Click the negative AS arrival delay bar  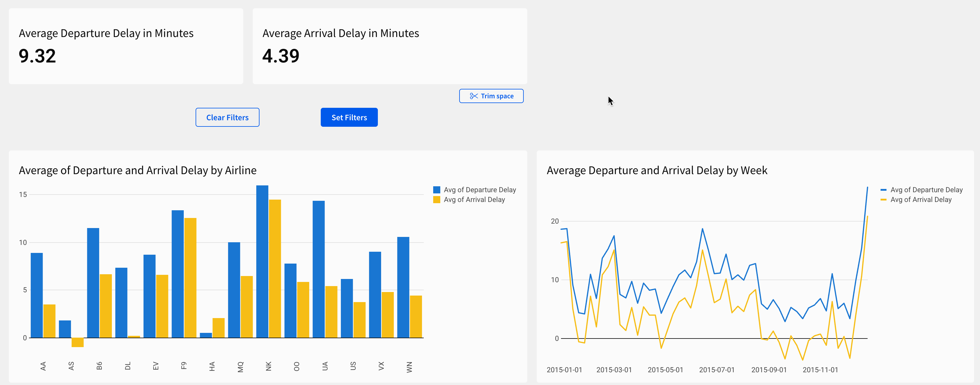pyautogui.click(x=78, y=342)
